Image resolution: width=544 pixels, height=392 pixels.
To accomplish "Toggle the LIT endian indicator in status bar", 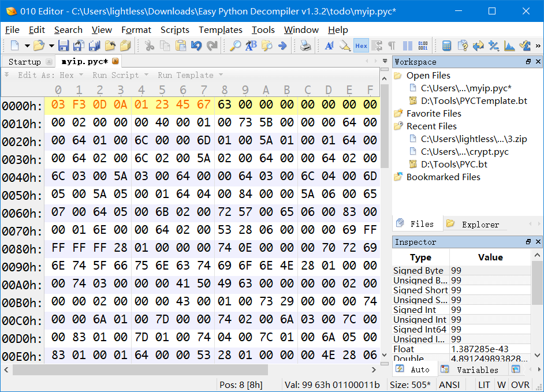I will coord(484,384).
